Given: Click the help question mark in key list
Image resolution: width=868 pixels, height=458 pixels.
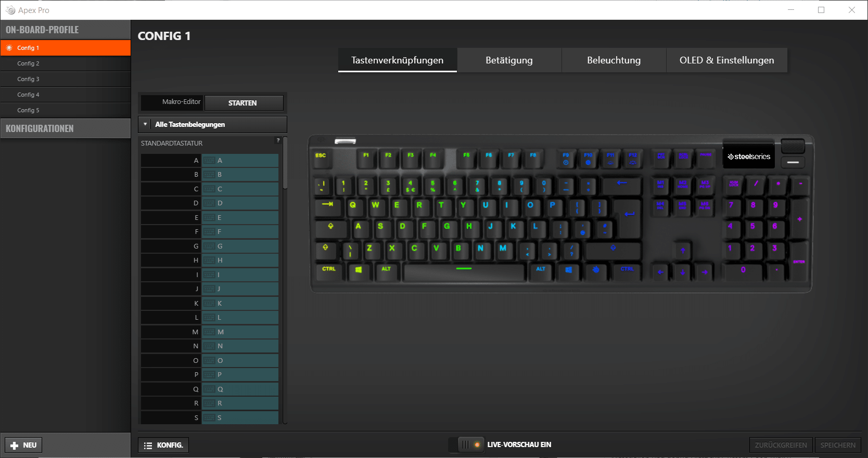Looking at the screenshot, I should [278, 140].
